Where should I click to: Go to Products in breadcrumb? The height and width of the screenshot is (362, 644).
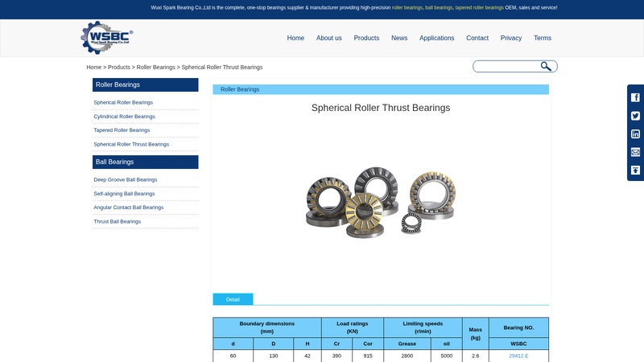tap(119, 68)
